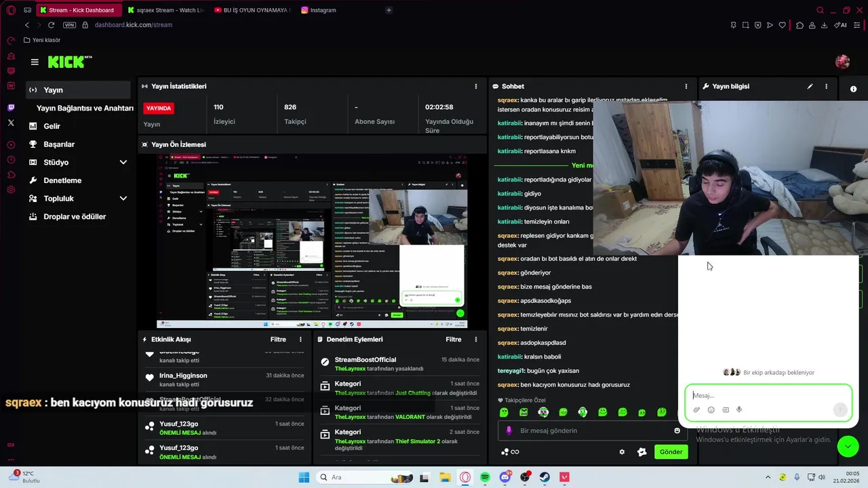Edit stream info with pencil icon
This screenshot has height=488, width=868.
click(x=810, y=86)
